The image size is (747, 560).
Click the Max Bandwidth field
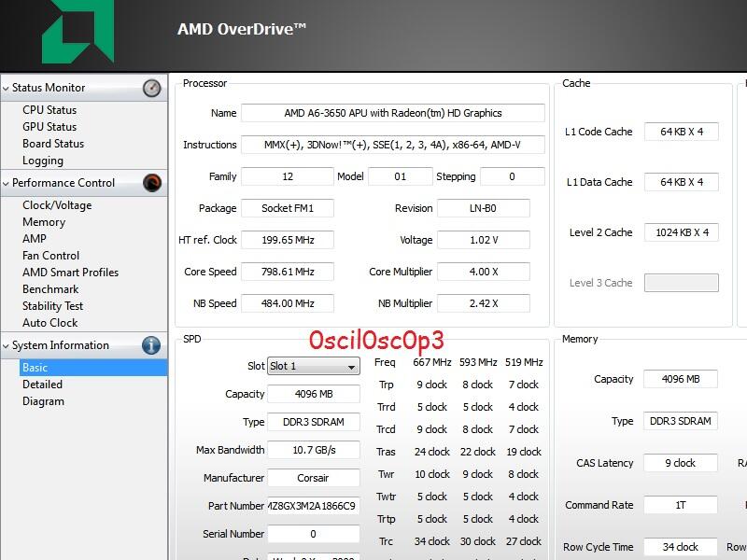pos(314,450)
